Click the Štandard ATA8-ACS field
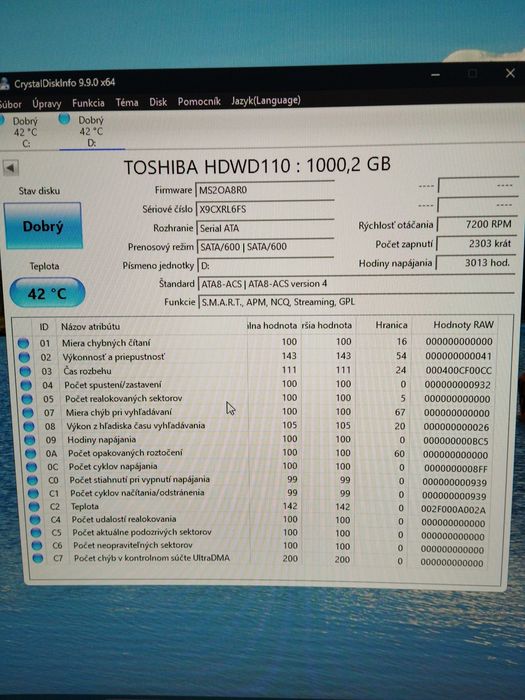 coord(356,283)
